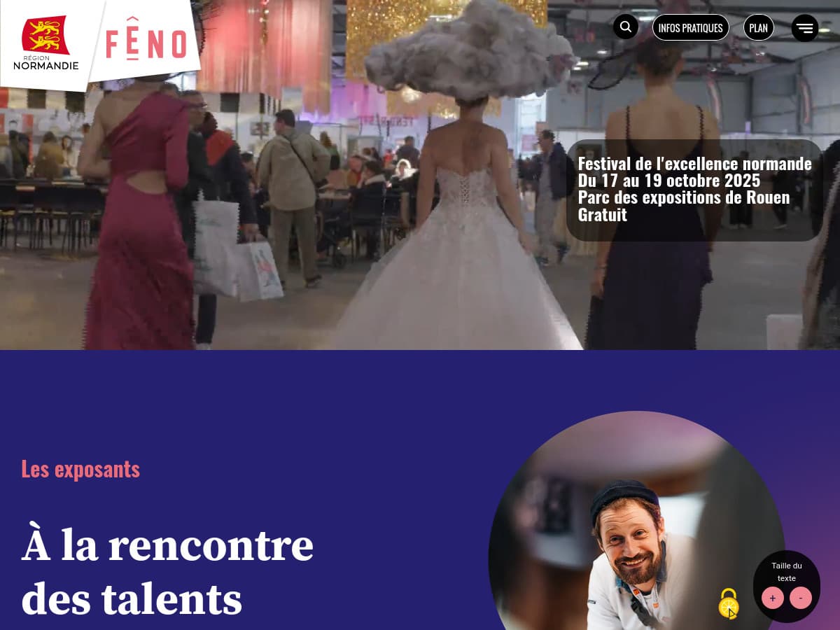Screen dimensions: 840x630
Task: Click the Gratuit text in banner
Action: pos(602,214)
